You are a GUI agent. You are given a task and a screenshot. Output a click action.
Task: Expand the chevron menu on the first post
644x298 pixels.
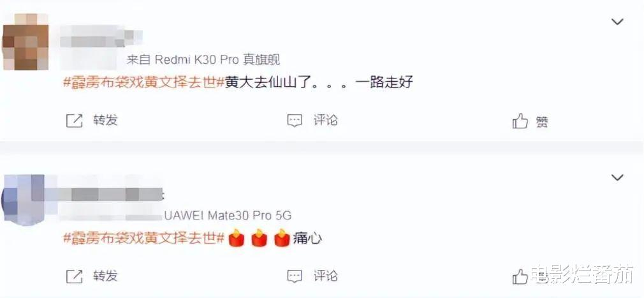(617, 21)
